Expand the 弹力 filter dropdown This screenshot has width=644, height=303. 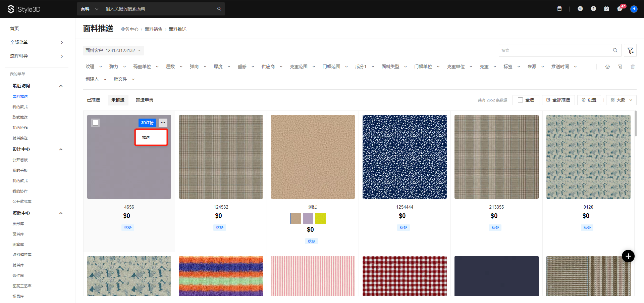coord(117,67)
